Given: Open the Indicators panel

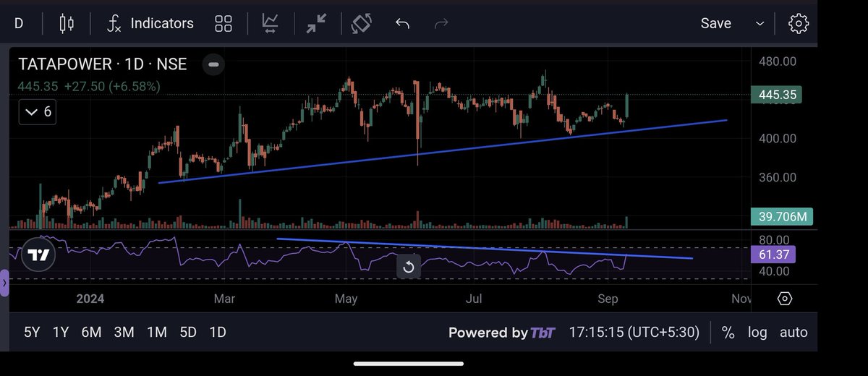Looking at the screenshot, I should click(150, 23).
